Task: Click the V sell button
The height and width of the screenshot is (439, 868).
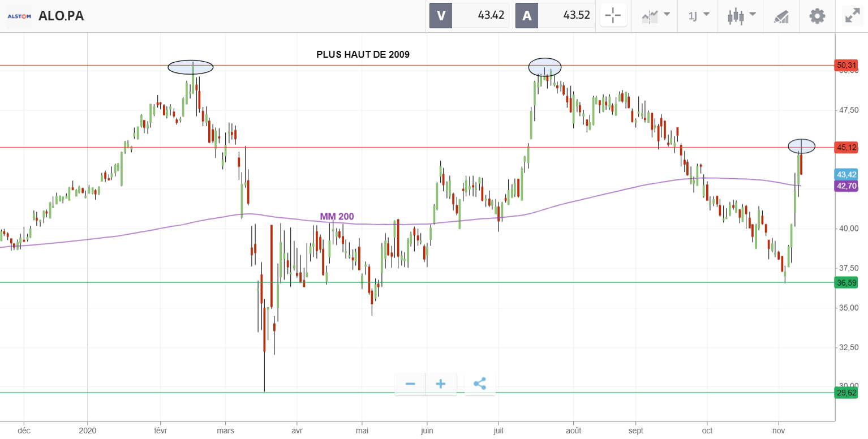Action: pos(441,16)
